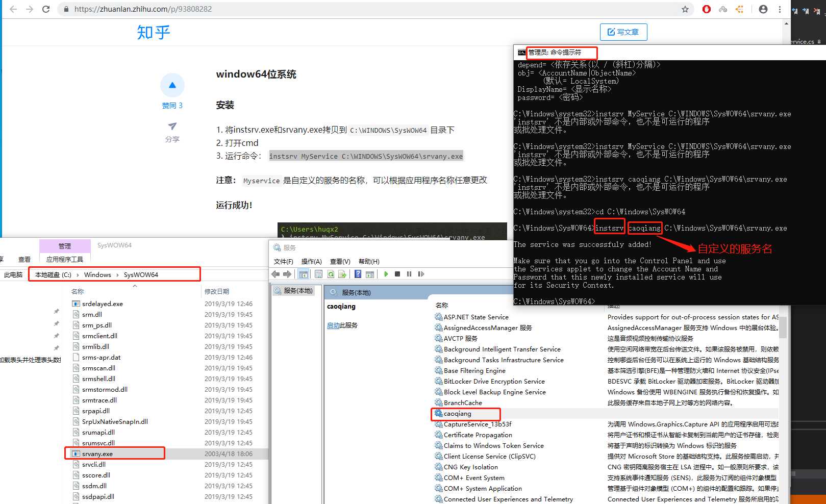Click the browser forward arrow

(x=30, y=9)
